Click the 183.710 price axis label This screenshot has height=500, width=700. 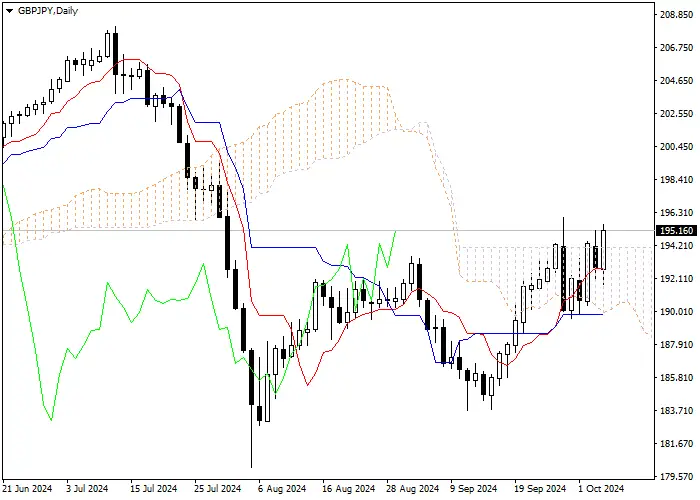676,411
